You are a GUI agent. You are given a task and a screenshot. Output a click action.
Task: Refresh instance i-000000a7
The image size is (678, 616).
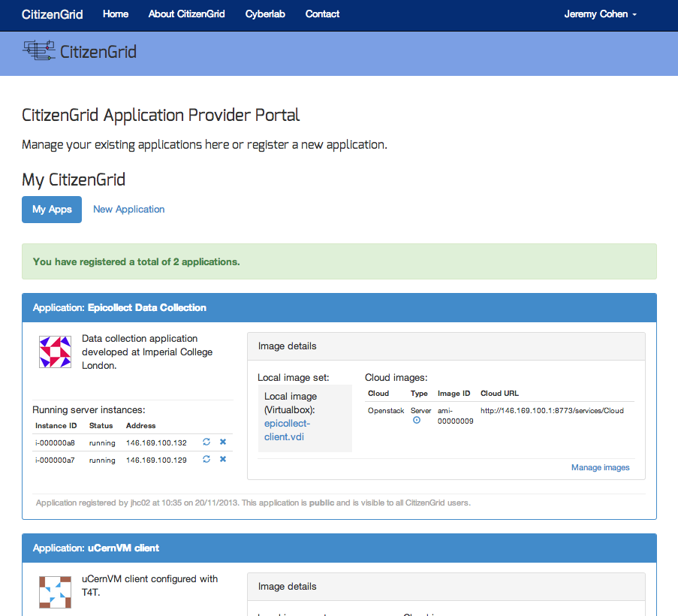pos(206,459)
